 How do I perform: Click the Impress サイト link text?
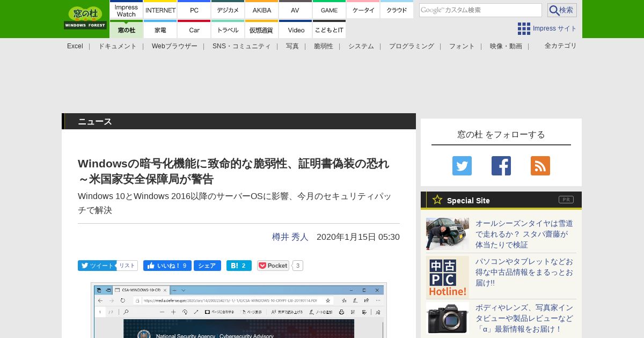pos(555,28)
